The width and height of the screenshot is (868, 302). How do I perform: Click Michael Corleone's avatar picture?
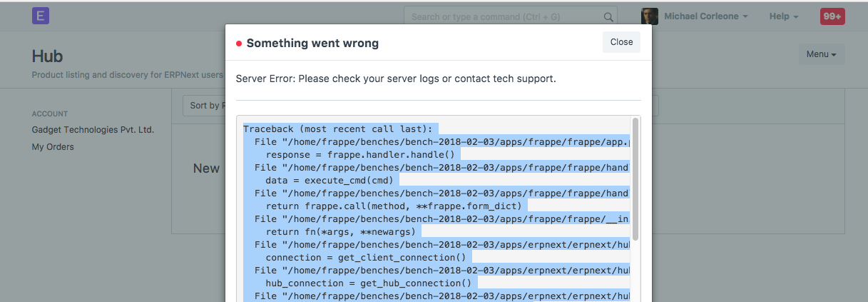649,16
